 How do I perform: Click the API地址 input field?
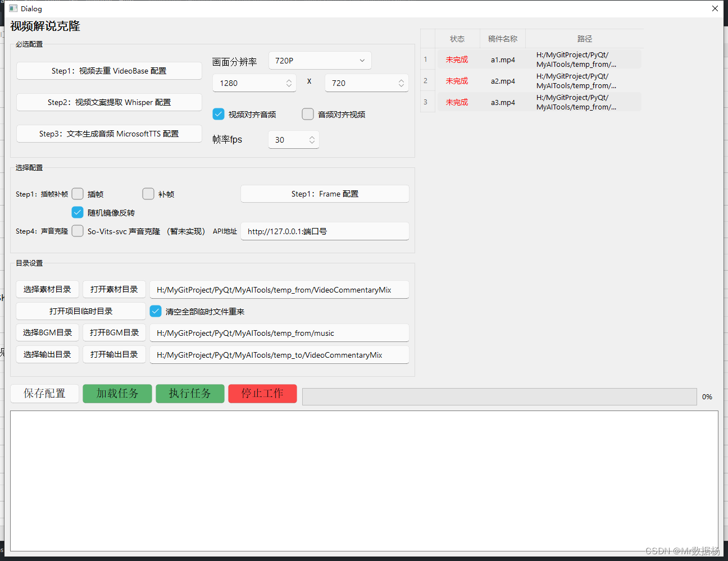325,231
